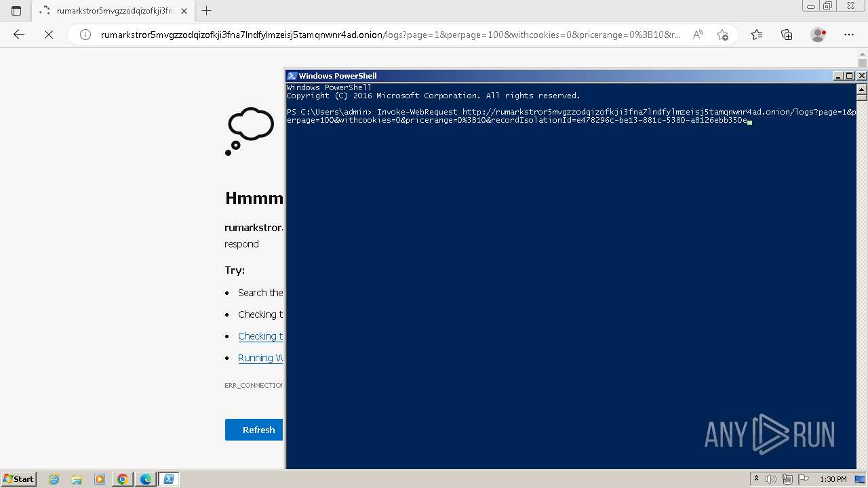This screenshot has width=868, height=488.
Task: Open 'Running W...' diagnostics link
Action: coord(260,358)
